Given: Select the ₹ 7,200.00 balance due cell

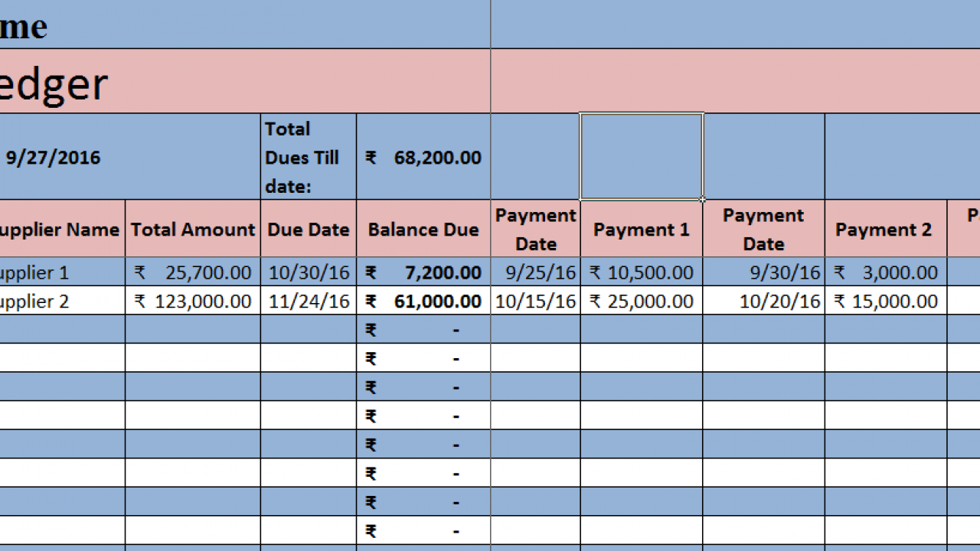Looking at the screenshot, I should point(423,272).
